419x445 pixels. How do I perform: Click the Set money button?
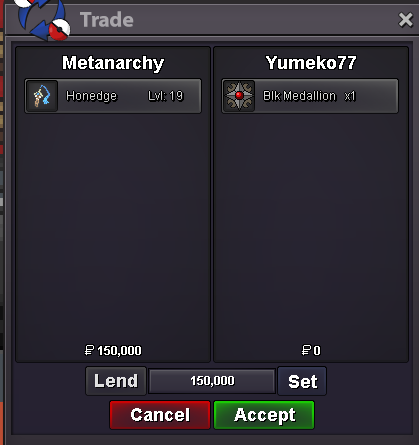302,381
